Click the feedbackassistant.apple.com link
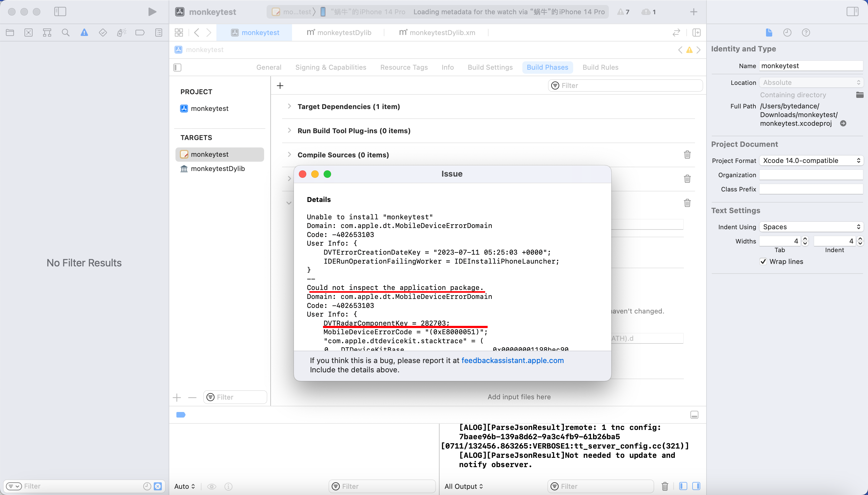Screen dimensions: 868x495 point(512,360)
